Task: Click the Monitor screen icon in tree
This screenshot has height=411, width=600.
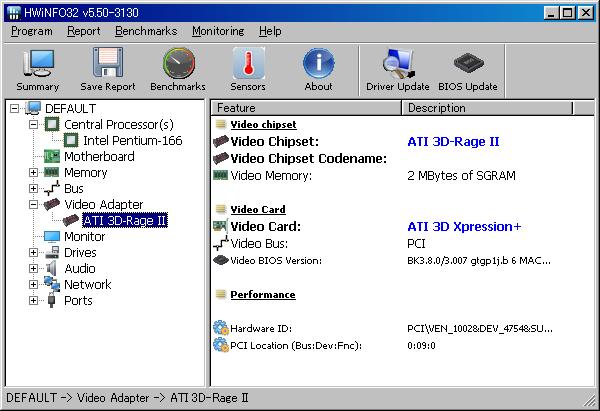Action: pyautogui.click(x=52, y=236)
